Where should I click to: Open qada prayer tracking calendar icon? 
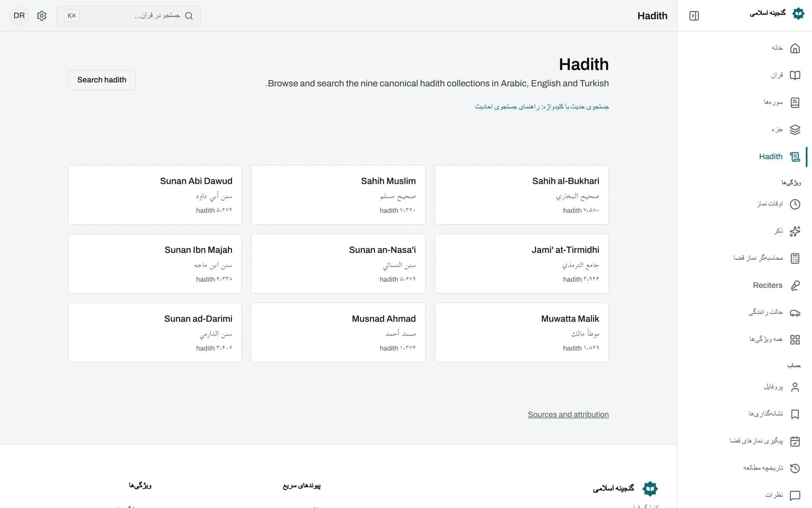pyautogui.click(x=795, y=441)
